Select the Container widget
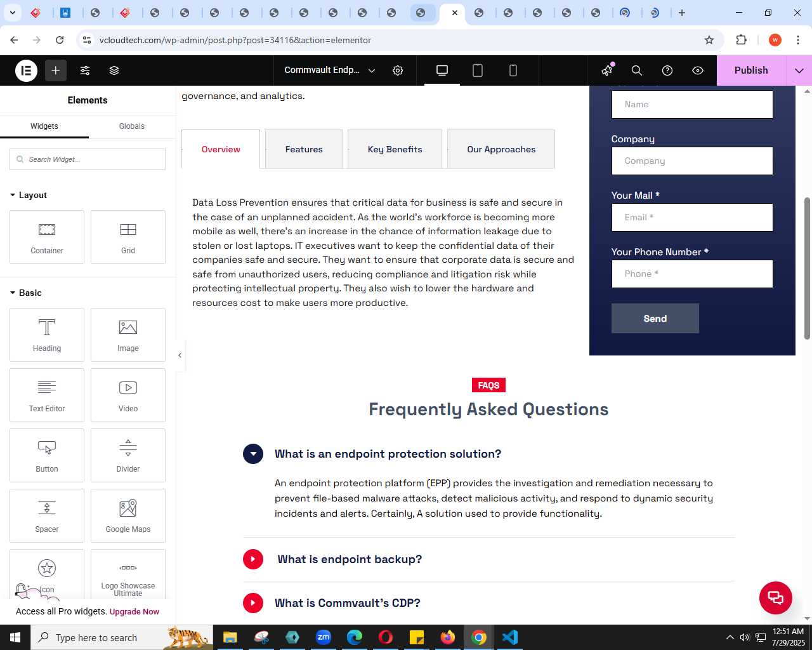Viewport: 812px width, 650px height. [x=47, y=237]
